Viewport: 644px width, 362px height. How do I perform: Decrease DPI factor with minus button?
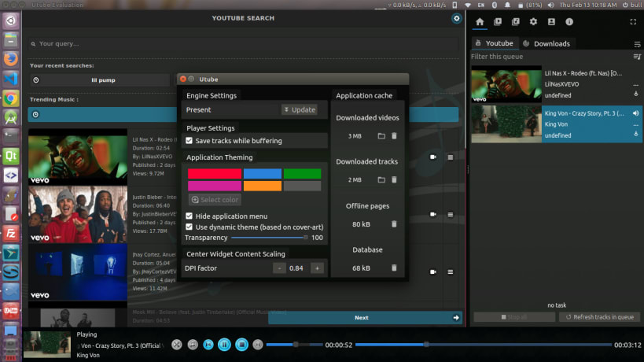point(279,268)
